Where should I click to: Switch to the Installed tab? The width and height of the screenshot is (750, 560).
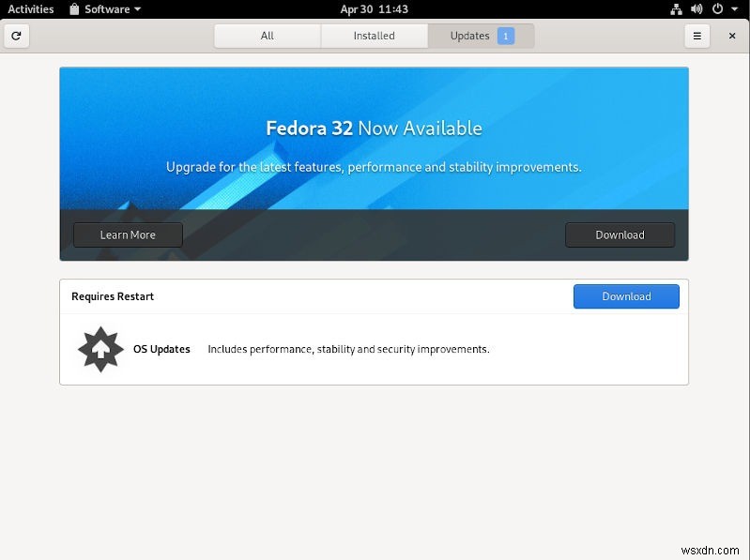[x=374, y=36]
